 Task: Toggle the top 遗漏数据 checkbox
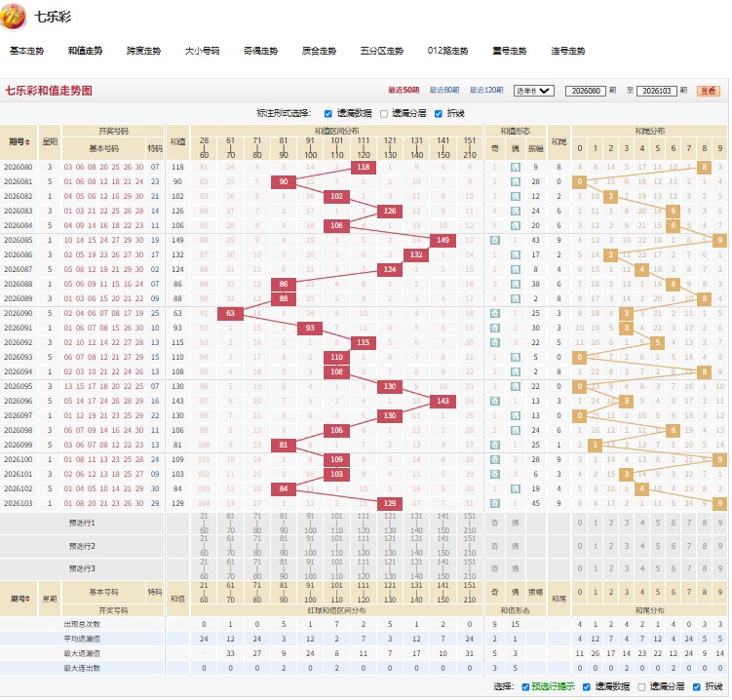(328, 113)
